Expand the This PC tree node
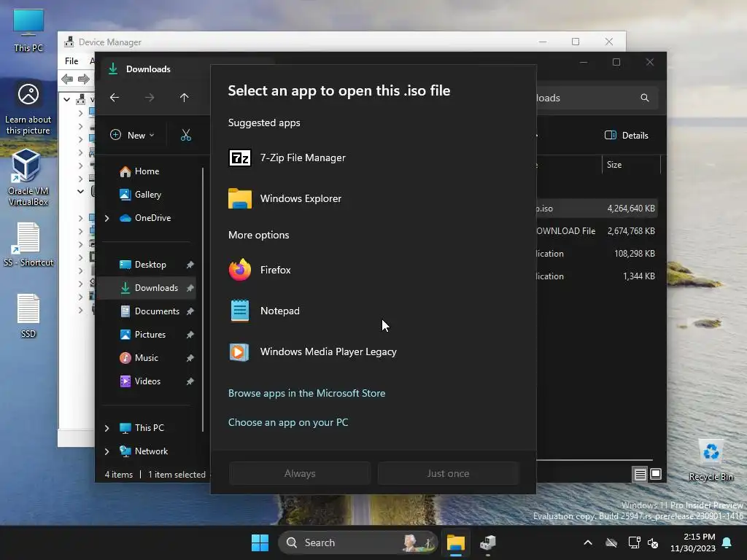Viewport: 747px width, 560px height. [107, 428]
